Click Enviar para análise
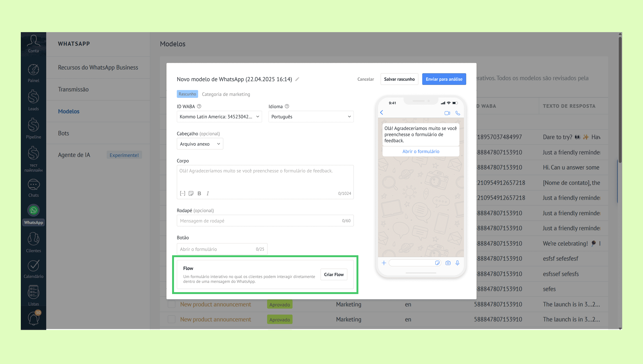The image size is (643, 364). [444, 79]
